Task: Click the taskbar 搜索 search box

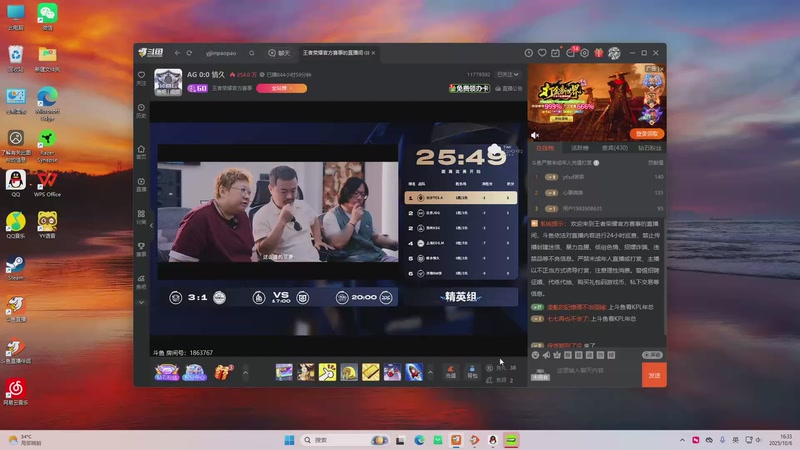Action: (346, 440)
